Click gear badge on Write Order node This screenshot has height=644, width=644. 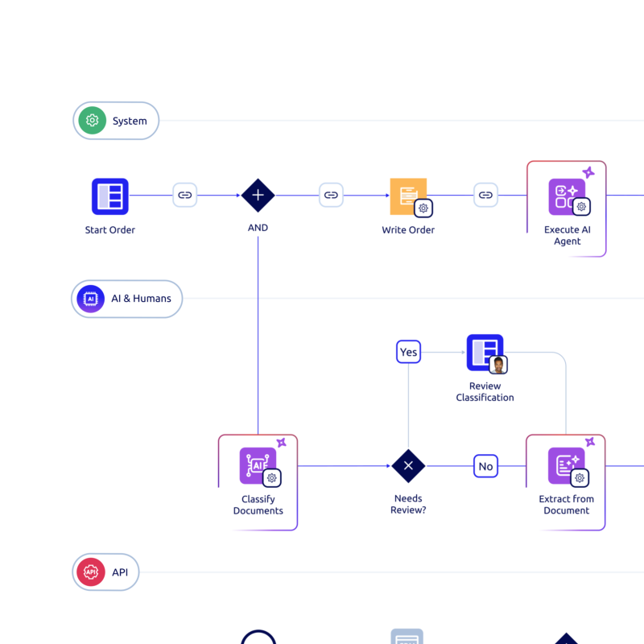pos(423,208)
